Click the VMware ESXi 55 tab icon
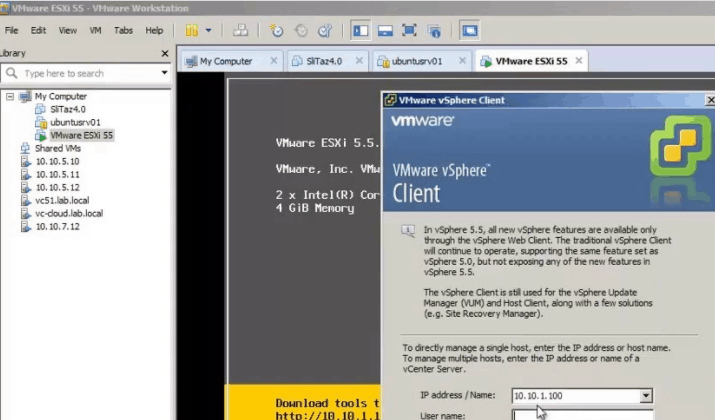Viewport: 715px width, 420px height. [486, 61]
